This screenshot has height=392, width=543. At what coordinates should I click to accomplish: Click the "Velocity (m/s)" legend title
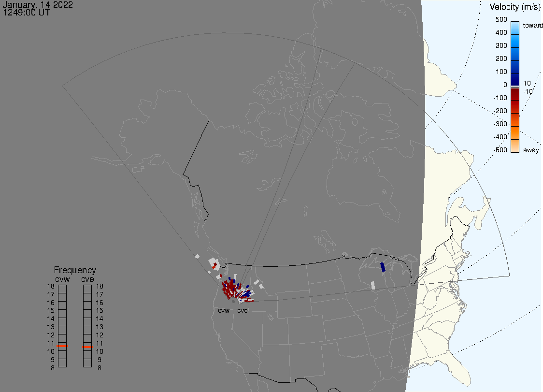(514, 7)
